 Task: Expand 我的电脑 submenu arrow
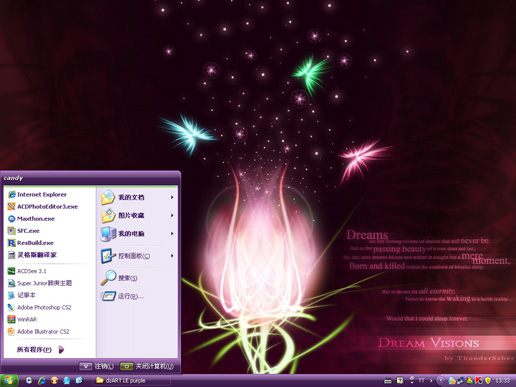tap(172, 234)
